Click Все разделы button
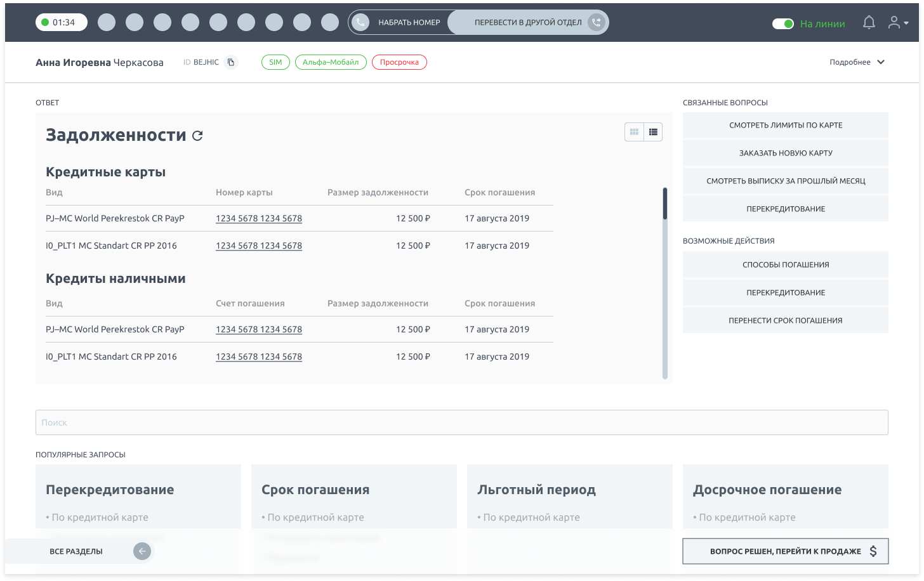The width and height of the screenshot is (924, 581). click(79, 551)
